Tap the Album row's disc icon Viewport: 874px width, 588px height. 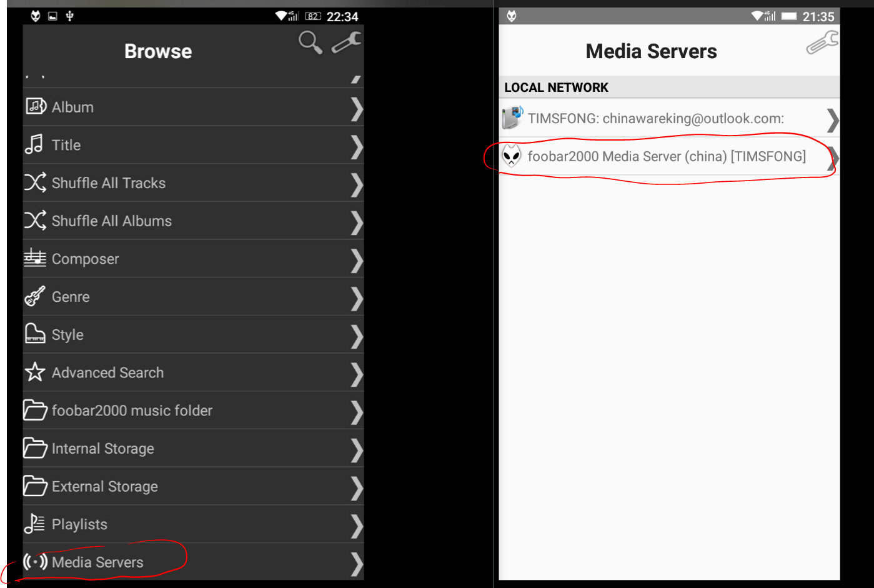pos(36,107)
